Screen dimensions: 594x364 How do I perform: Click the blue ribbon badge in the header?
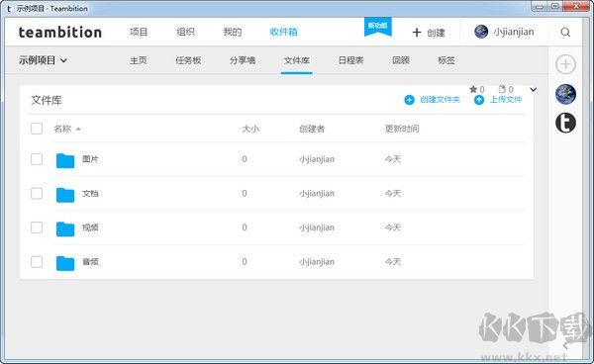pyautogui.click(x=378, y=27)
